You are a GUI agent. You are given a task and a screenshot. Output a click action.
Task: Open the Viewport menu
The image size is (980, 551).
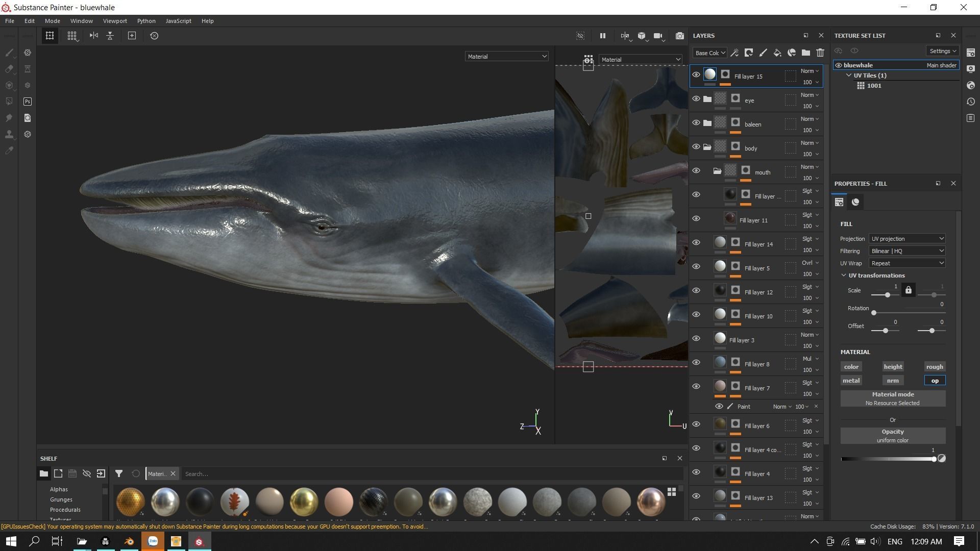(115, 21)
